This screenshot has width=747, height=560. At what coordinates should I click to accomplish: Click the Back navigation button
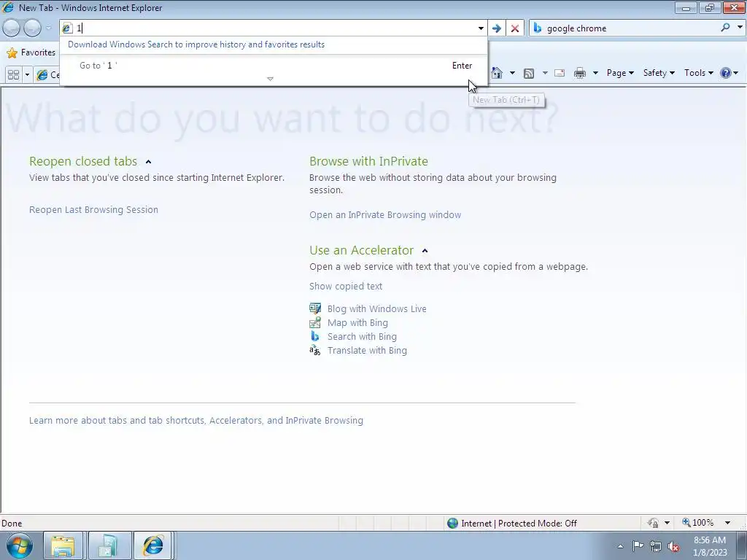pyautogui.click(x=12, y=28)
